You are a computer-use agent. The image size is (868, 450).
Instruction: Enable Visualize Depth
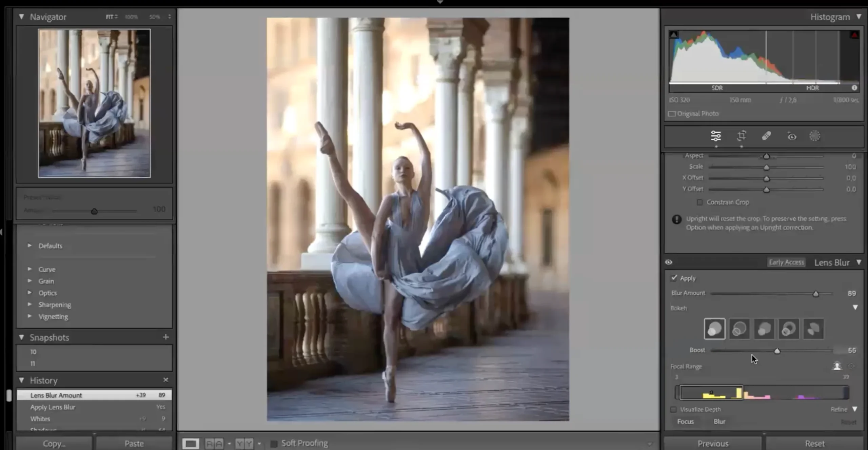[x=674, y=409]
